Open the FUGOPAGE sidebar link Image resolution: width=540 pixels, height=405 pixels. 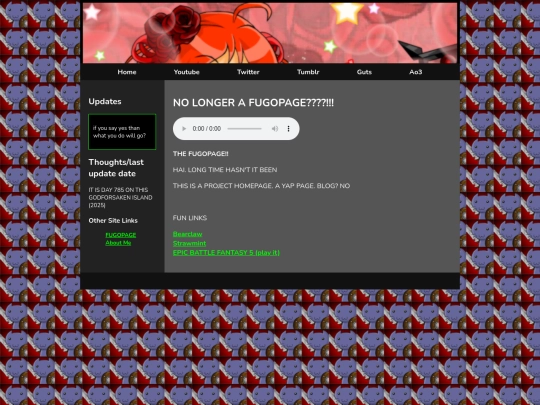(121, 235)
